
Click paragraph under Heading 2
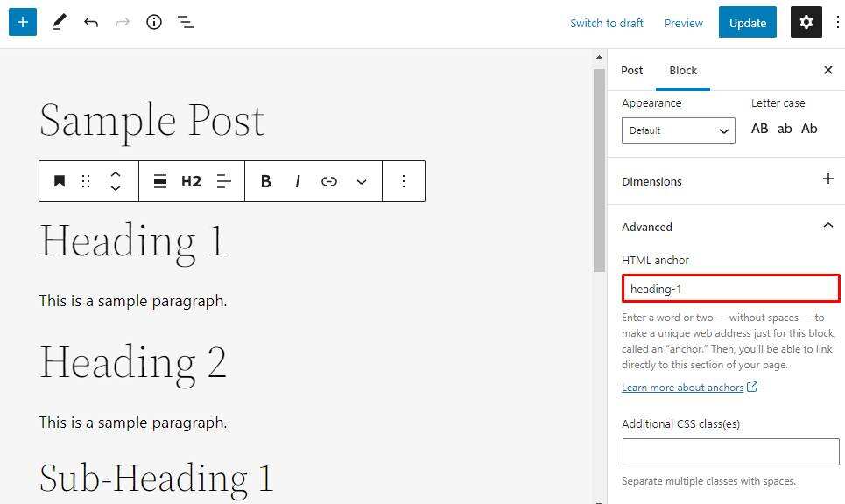[x=132, y=422]
